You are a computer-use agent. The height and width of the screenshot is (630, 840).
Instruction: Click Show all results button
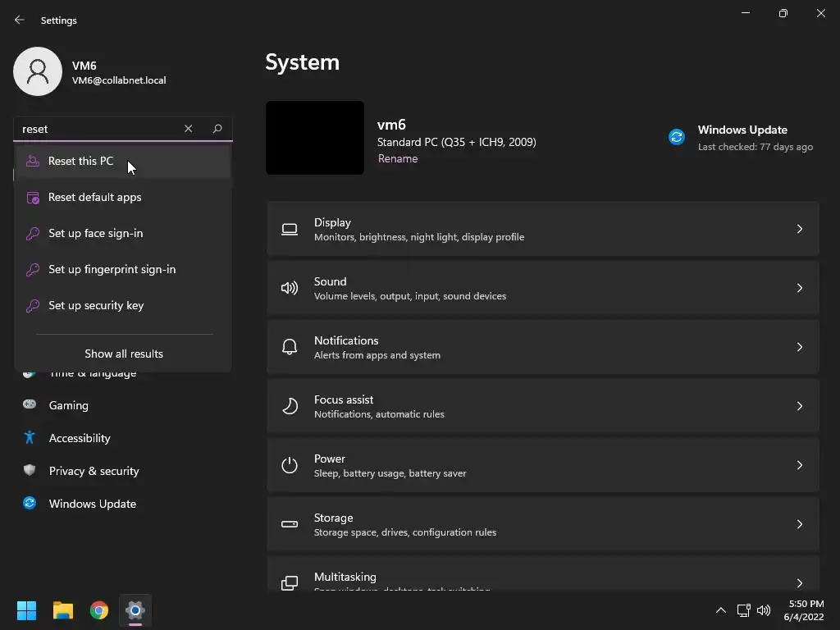click(124, 354)
